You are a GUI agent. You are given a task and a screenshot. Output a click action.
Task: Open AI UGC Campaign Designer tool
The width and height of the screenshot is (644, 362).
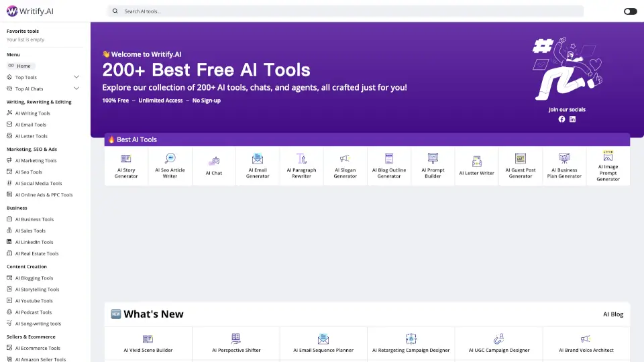[x=499, y=344]
